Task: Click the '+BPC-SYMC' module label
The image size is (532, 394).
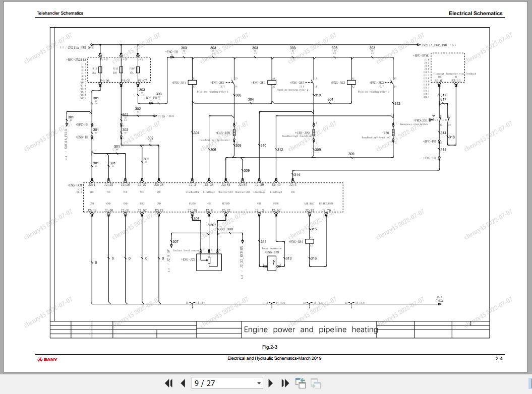Action: point(421,55)
